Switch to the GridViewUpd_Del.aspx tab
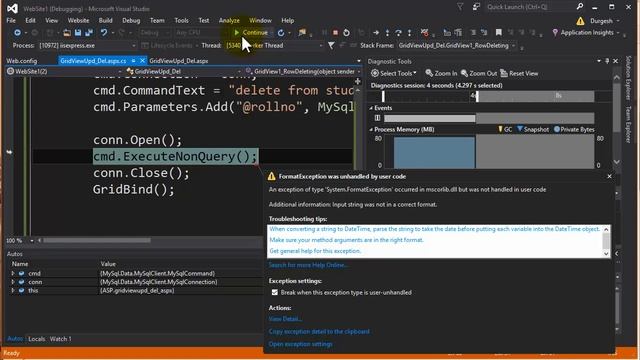This screenshot has width=640, height=360. pyautogui.click(x=178, y=61)
